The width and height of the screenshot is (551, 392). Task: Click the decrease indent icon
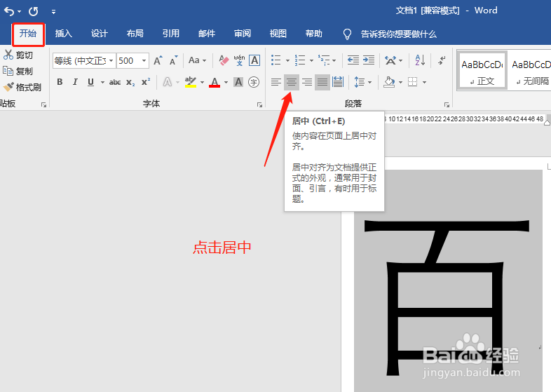pos(353,60)
